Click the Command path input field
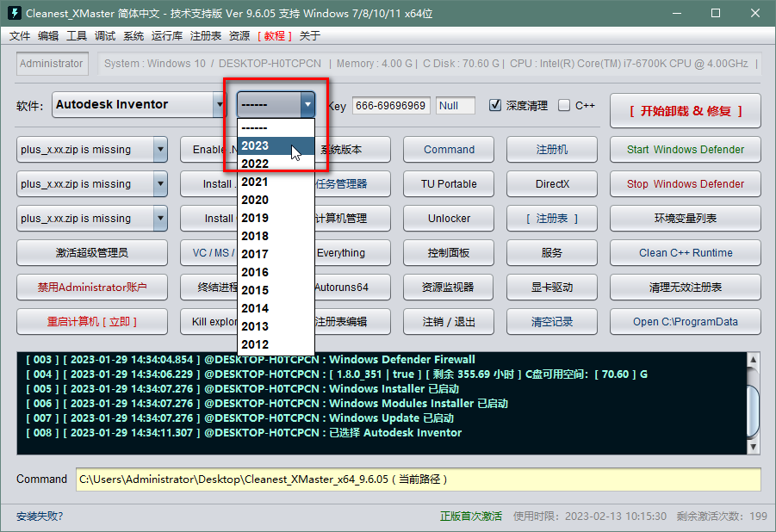Screen dimensions: 776x532 pos(419,479)
